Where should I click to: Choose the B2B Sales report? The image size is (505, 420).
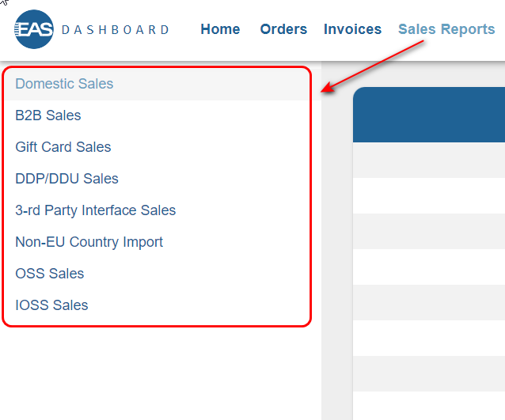pyautogui.click(x=48, y=115)
